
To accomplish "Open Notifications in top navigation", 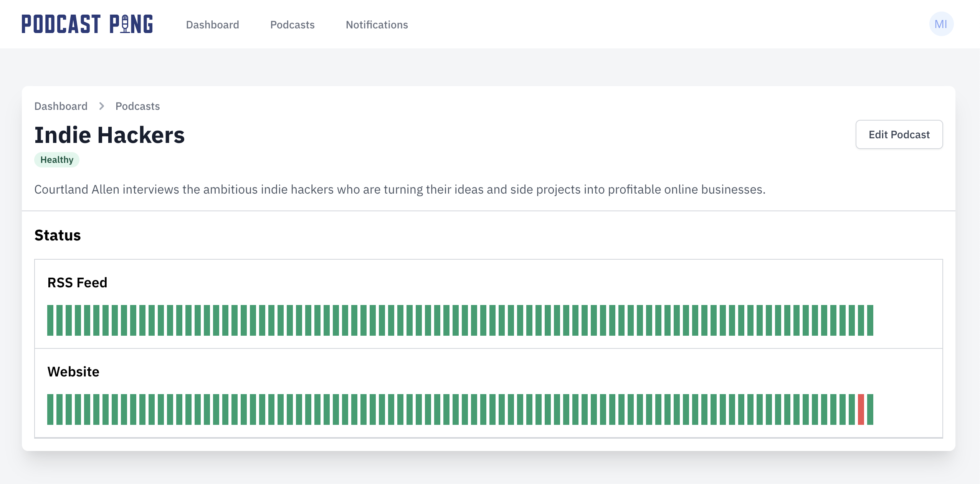I will pyautogui.click(x=377, y=25).
